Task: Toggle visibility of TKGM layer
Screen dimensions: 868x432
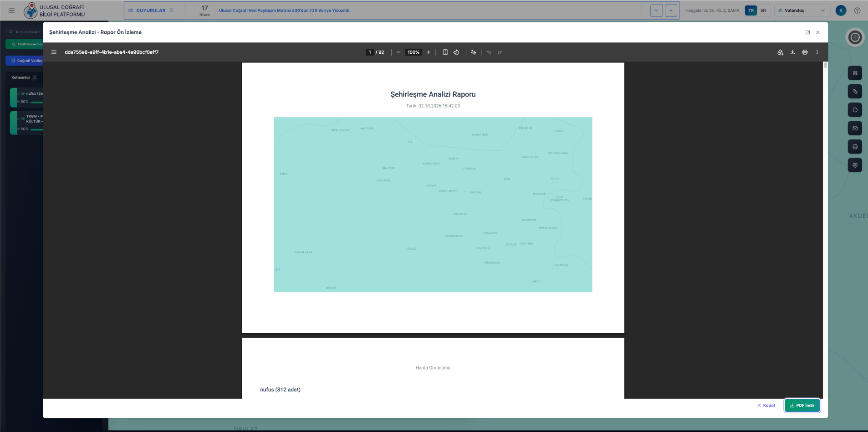Action: point(23,118)
